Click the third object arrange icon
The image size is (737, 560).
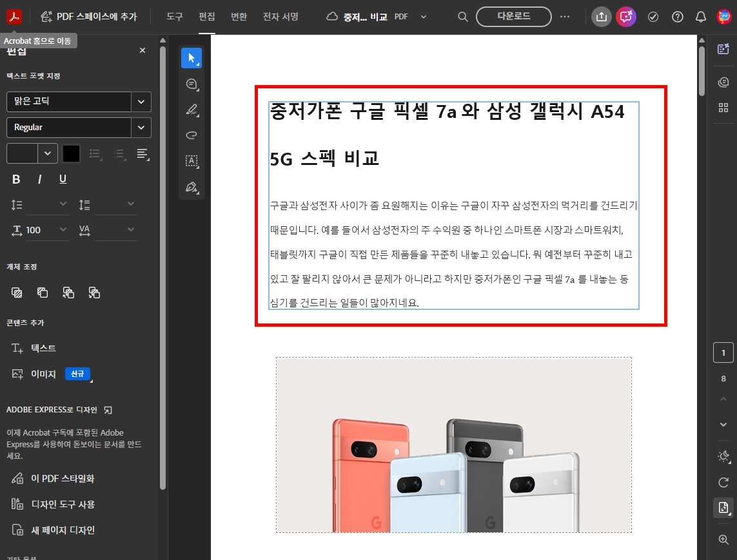[x=68, y=293]
